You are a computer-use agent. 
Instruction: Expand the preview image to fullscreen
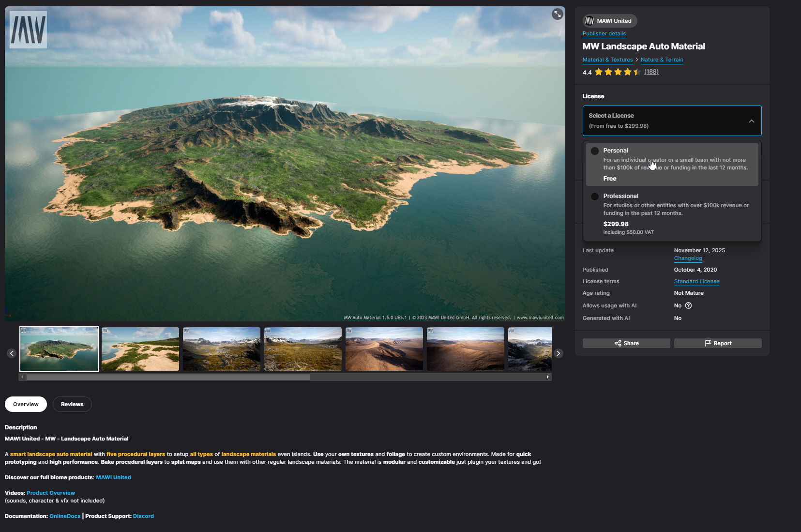coord(557,14)
